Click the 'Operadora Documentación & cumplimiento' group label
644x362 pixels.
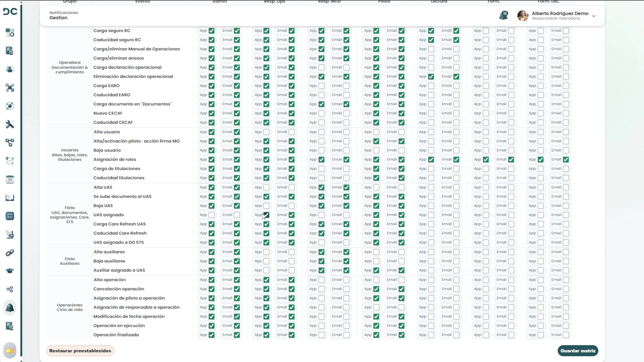pyautogui.click(x=69, y=67)
